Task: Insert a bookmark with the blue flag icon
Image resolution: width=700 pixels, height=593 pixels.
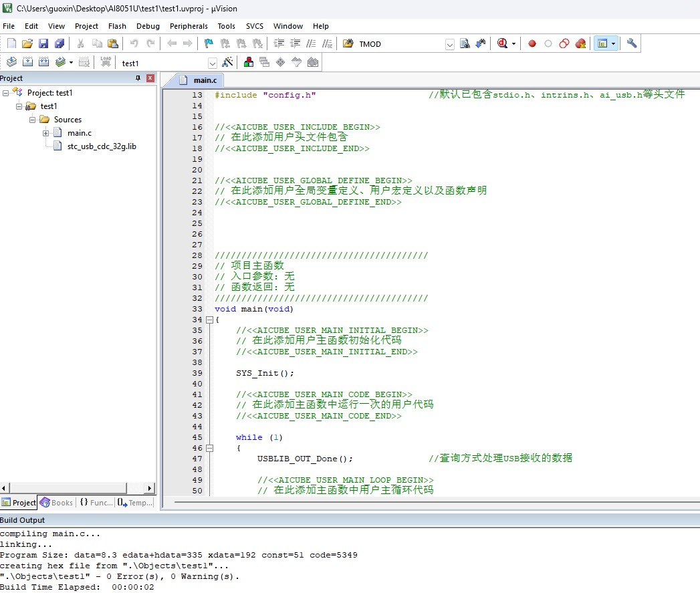Action: 209,43
